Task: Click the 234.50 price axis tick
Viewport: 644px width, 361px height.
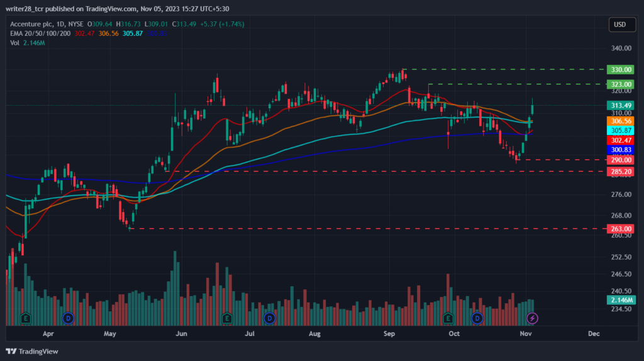Action: (x=621, y=309)
